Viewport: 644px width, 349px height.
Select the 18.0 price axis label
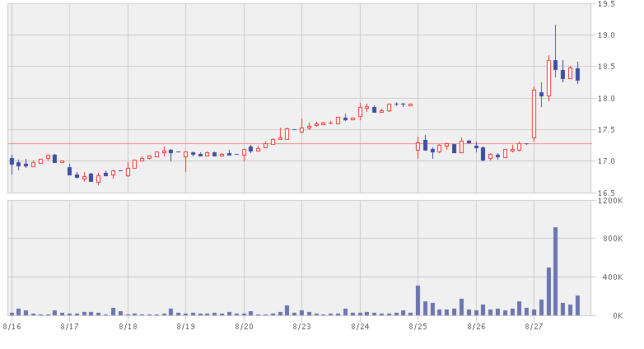pos(606,99)
